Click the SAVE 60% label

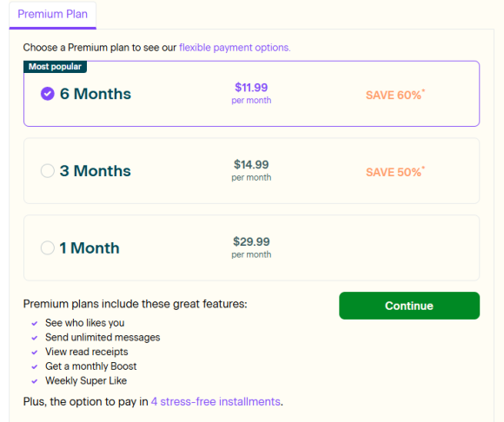[x=395, y=95]
